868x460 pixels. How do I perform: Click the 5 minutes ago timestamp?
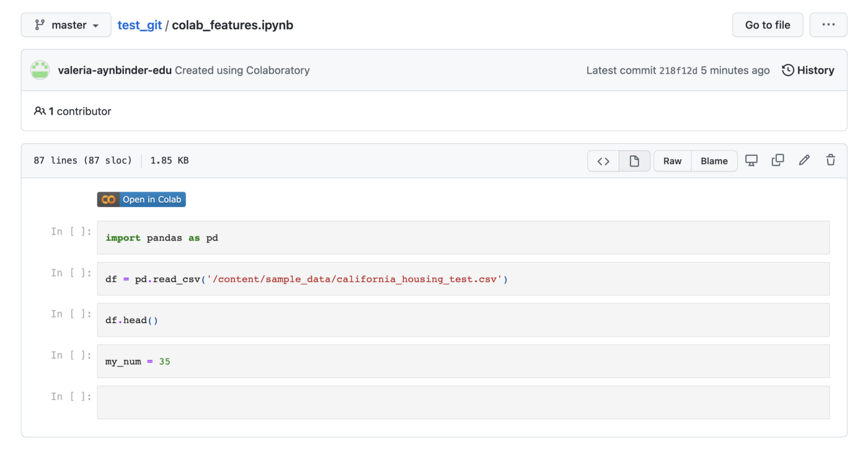pos(735,70)
